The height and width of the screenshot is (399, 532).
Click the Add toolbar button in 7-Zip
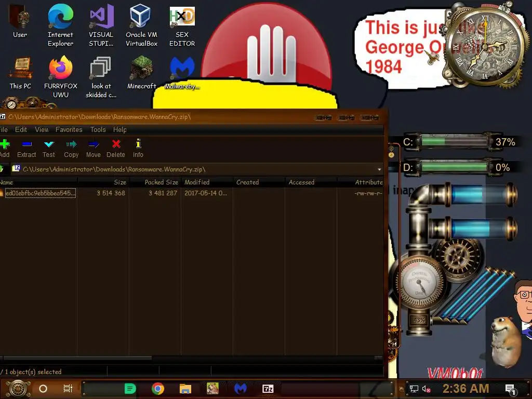[x=4, y=149]
